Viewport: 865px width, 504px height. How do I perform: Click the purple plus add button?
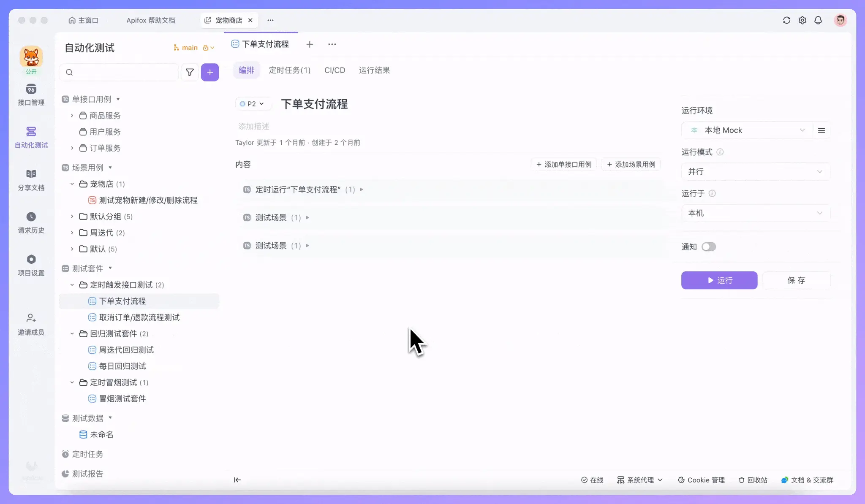tap(210, 73)
